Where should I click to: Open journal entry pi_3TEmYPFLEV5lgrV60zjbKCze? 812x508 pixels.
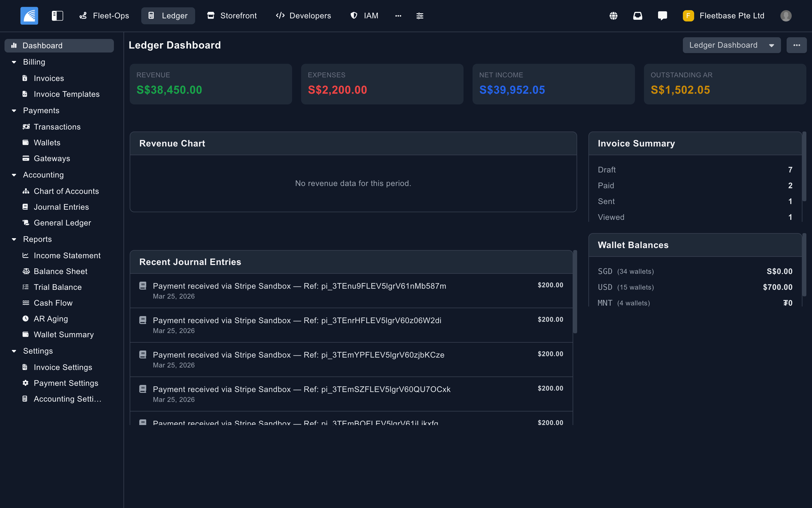[x=351, y=360]
